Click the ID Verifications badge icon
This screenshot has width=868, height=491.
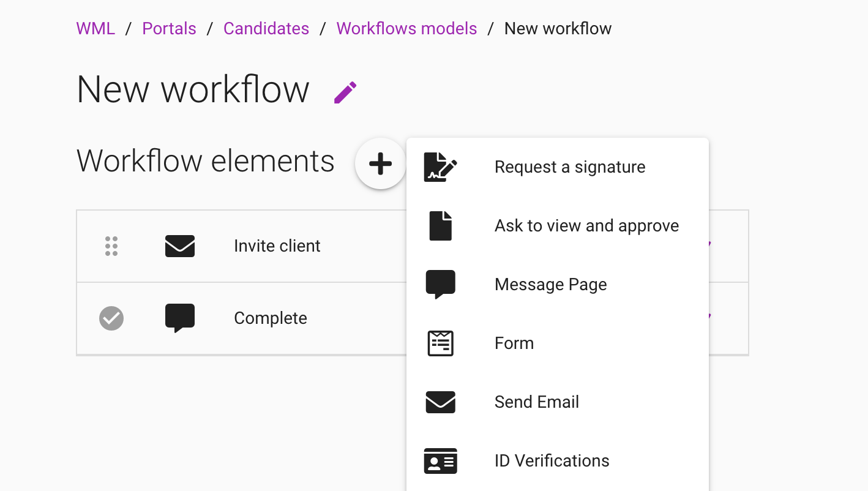440,460
